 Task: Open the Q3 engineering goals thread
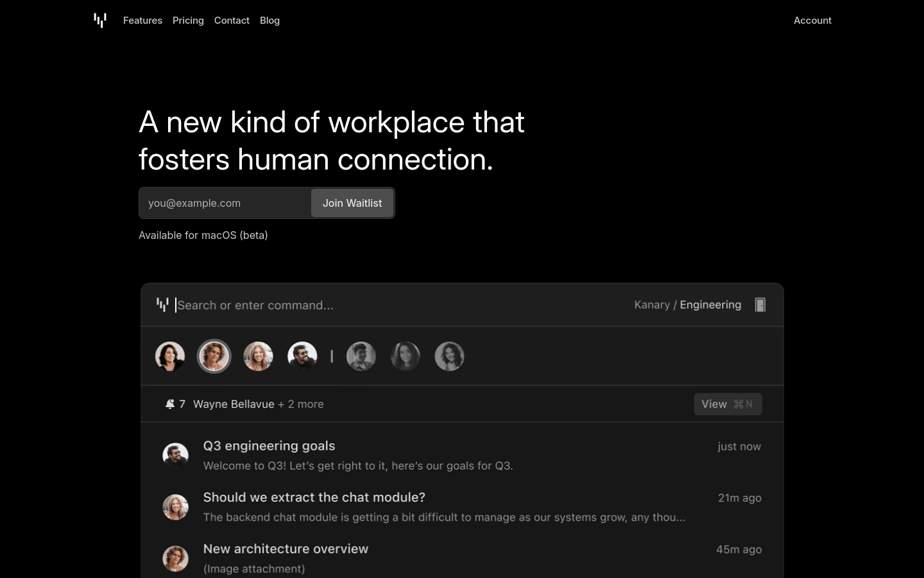[269, 446]
